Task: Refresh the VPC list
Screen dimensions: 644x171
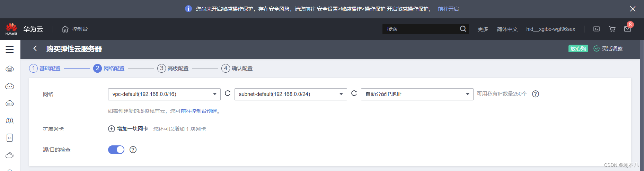Action: coord(228,93)
